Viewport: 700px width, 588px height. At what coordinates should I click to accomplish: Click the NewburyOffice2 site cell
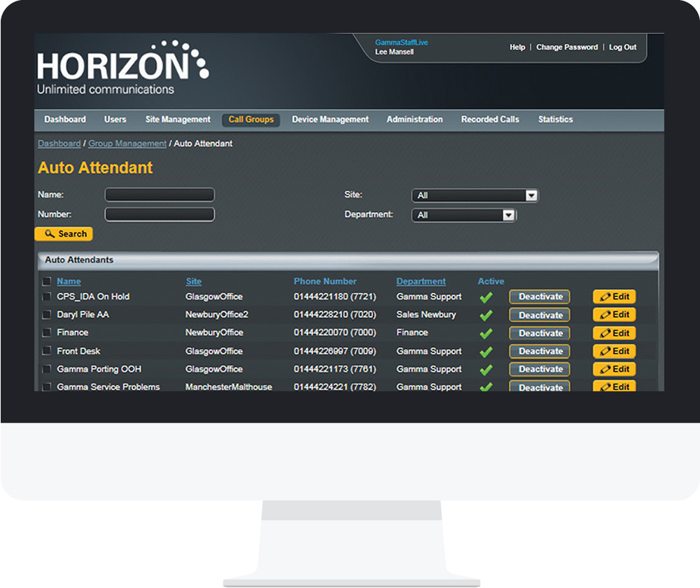point(217,314)
